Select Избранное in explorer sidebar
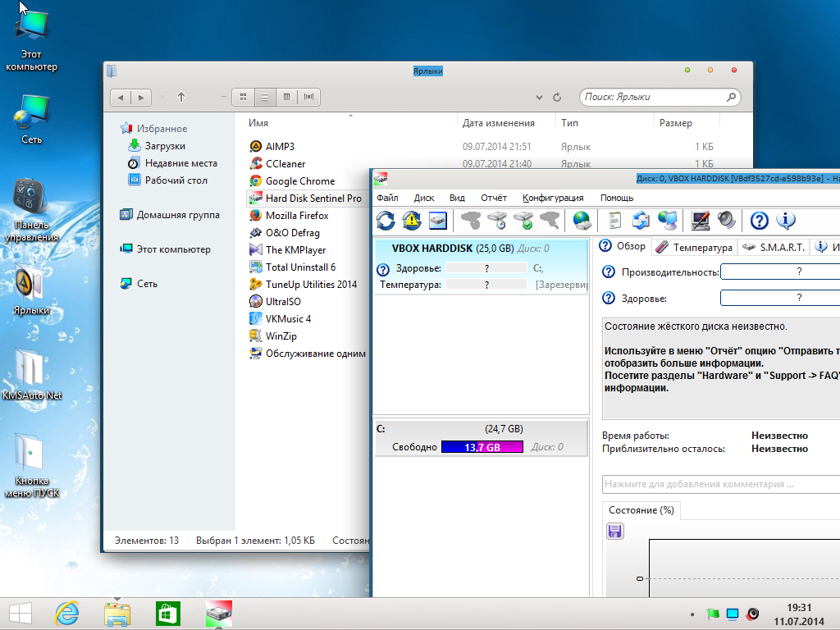 click(x=154, y=129)
